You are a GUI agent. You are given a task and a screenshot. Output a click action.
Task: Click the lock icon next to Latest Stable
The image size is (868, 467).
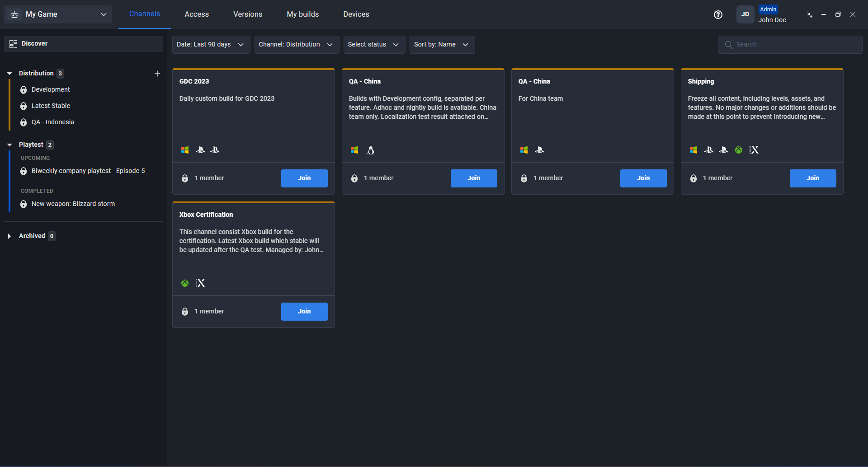click(x=24, y=106)
